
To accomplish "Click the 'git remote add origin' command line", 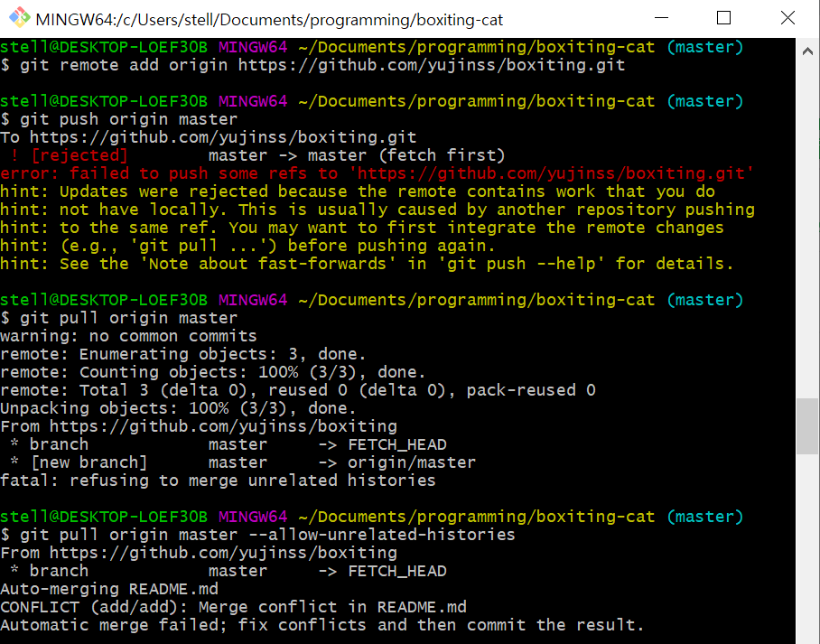I will click(312, 65).
